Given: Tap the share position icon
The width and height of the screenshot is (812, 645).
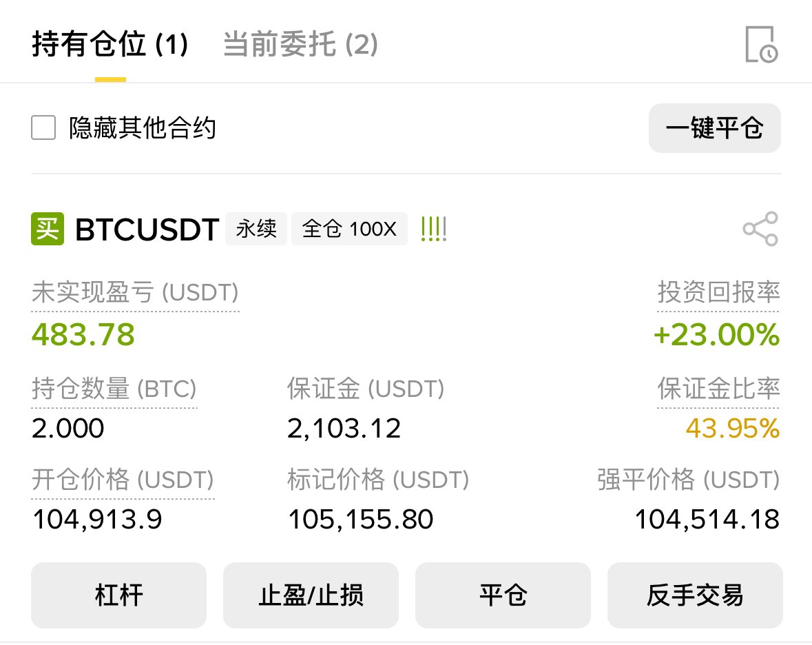Looking at the screenshot, I should pyautogui.click(x=760, y=229).
